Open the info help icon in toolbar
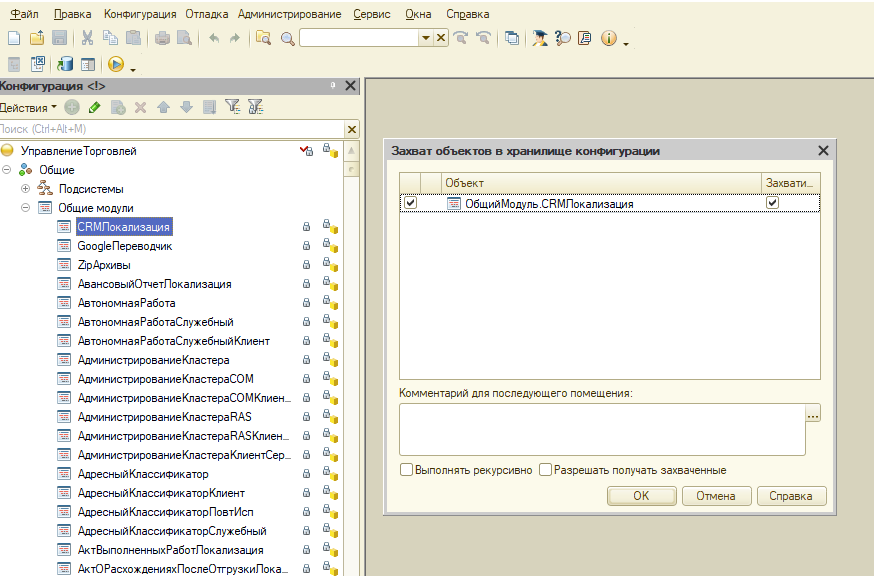Image resolution: width=874 pixels, height=576 pixels. coord(608,38)
